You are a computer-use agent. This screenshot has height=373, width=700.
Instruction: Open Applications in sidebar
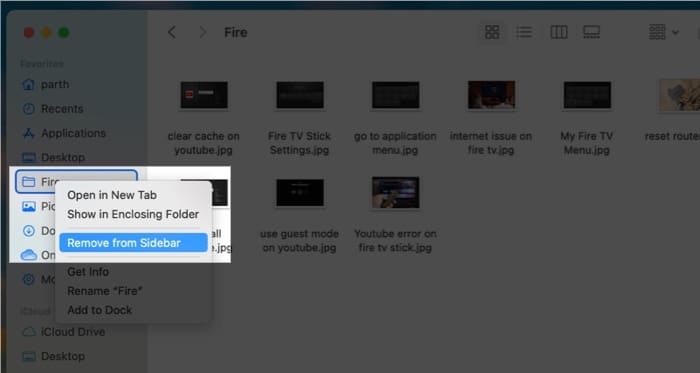coord(64,133)
